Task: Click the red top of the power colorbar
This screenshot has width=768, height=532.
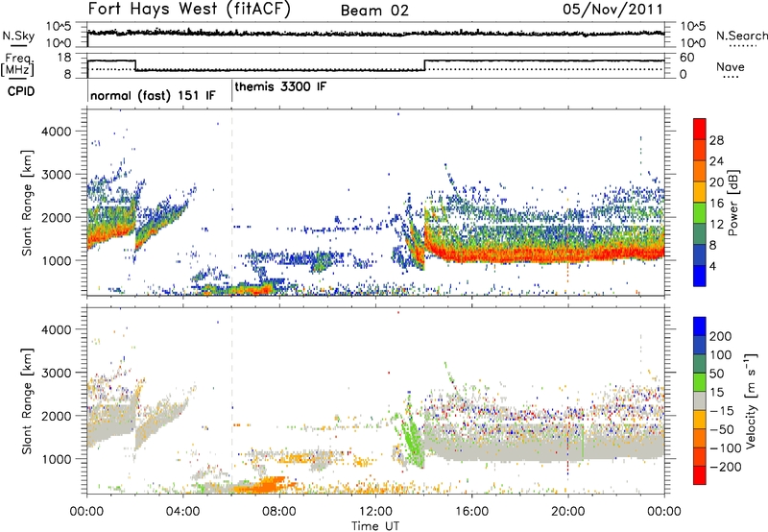Action: [x=700, y=129]
